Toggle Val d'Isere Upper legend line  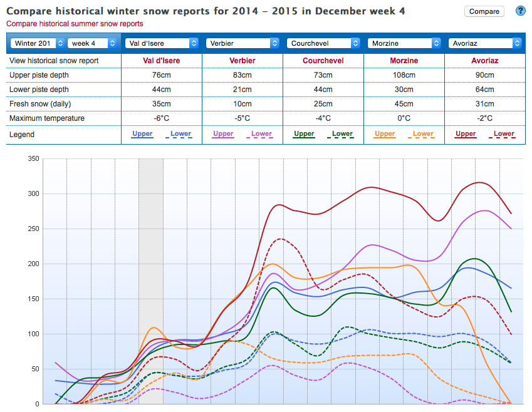(x=142, y=134)
